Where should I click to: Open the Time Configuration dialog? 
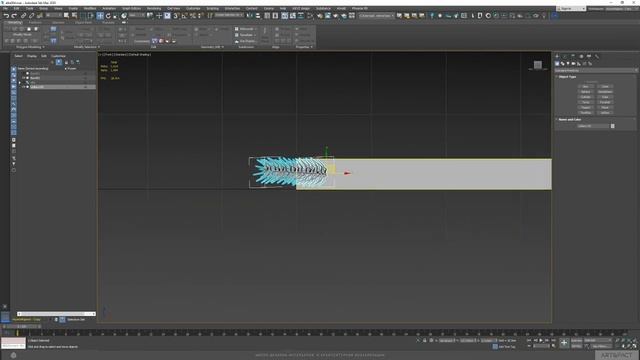click(553, 346)
